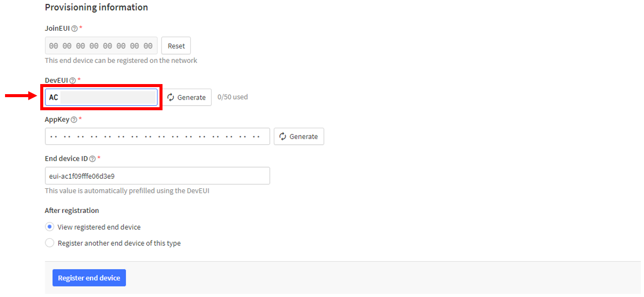
Task: Focus the AppKey input field
Action: pyautogui.click(x=157, y=136)
